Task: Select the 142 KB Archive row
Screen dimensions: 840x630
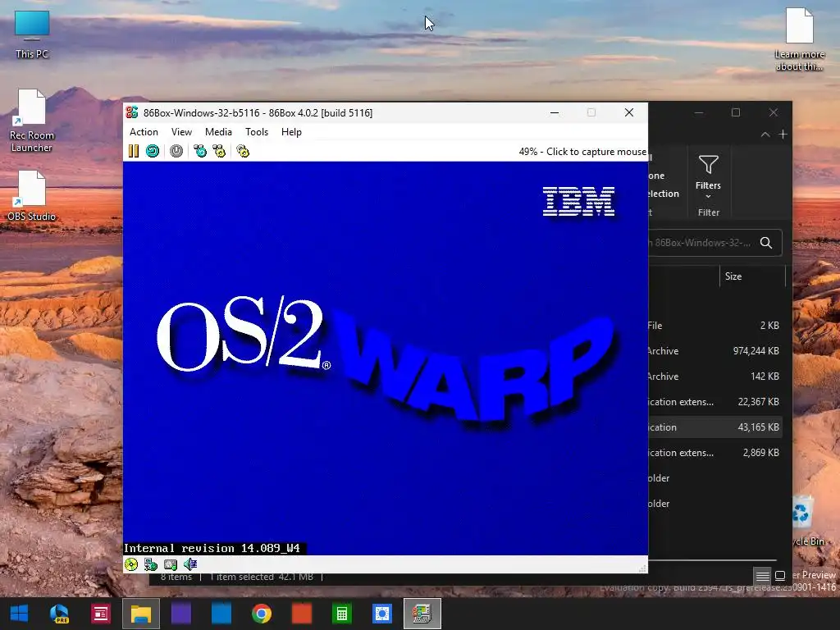Action: click(714, 376)
